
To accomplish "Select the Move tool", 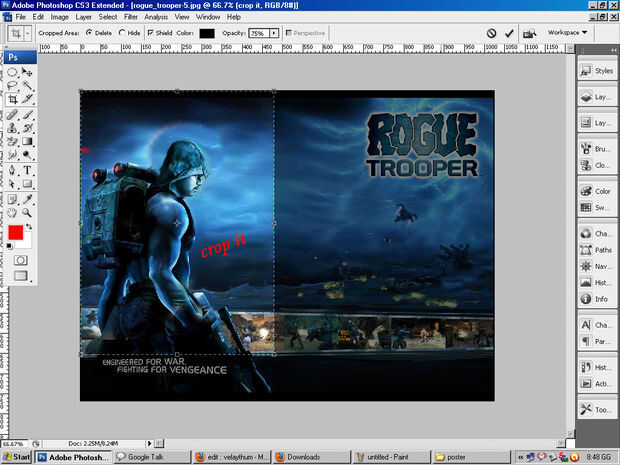I will (27, 72).
